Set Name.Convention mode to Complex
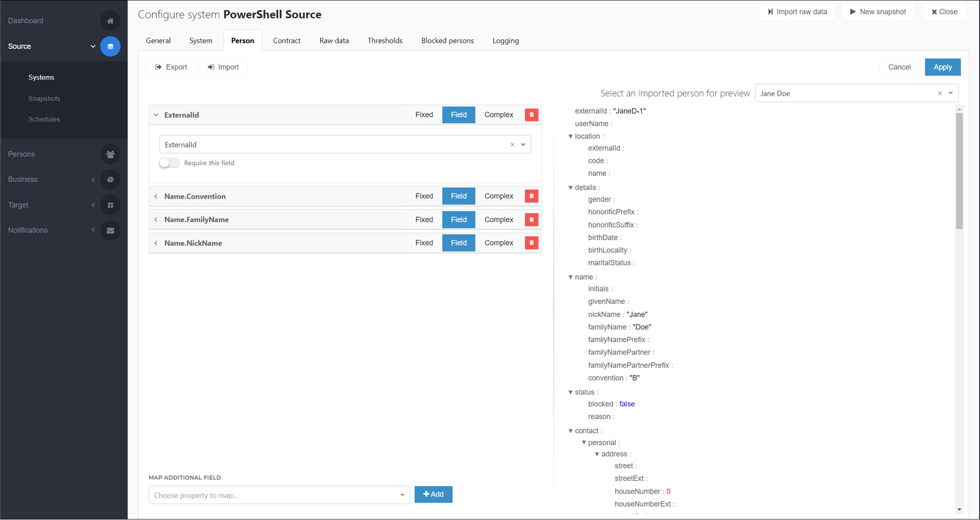 [x=499, y=196]
